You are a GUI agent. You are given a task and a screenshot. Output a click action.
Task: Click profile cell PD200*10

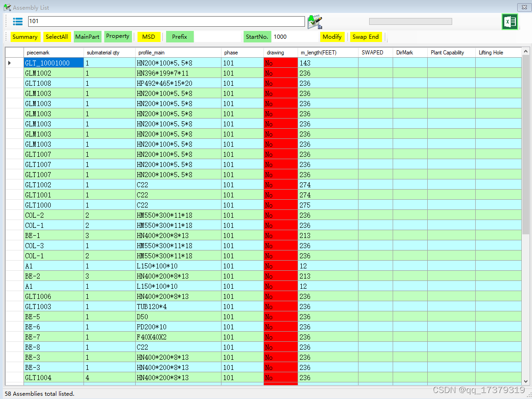click(x=178, y=327)
